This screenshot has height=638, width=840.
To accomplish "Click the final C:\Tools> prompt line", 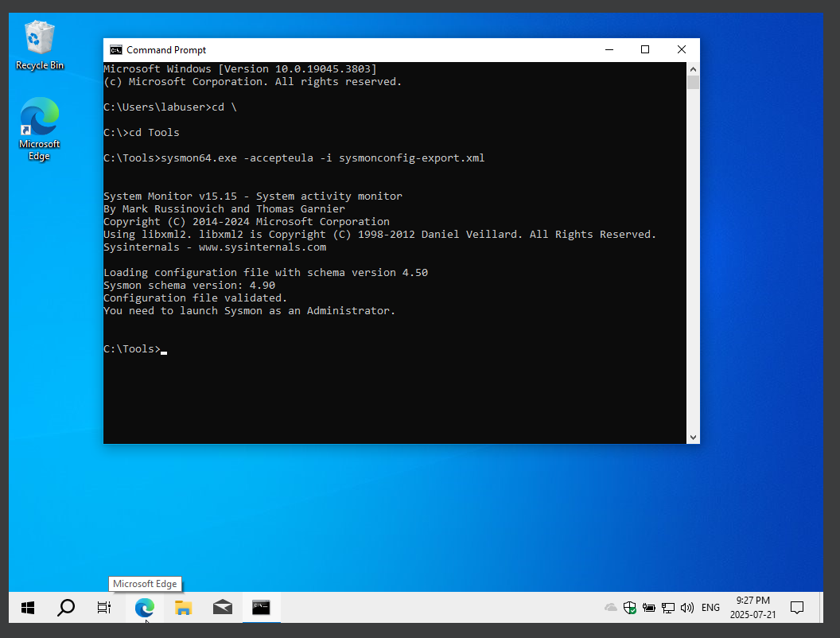I will click(x=135, y=348).
